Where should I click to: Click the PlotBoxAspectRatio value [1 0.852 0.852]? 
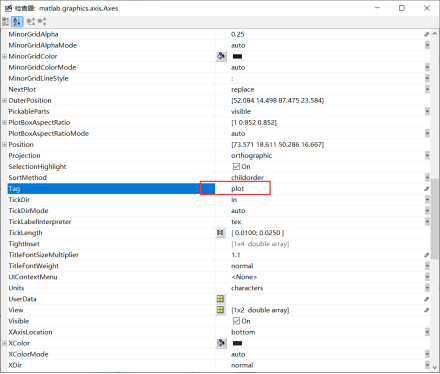(x=254, y=123)
